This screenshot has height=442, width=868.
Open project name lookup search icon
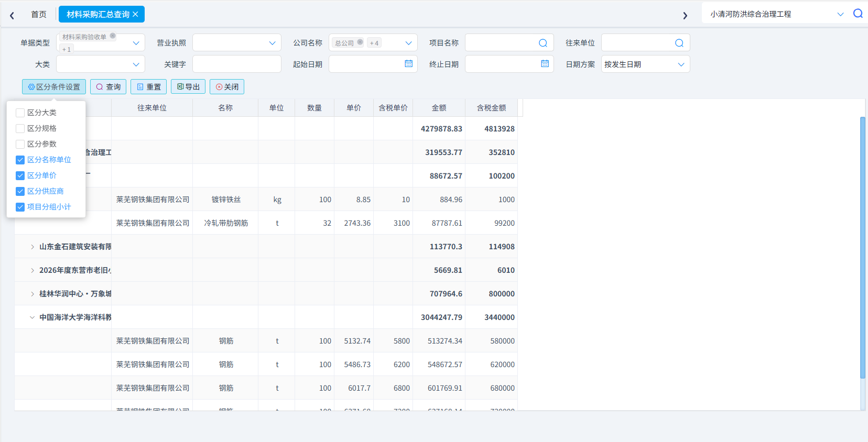(543, 43)
